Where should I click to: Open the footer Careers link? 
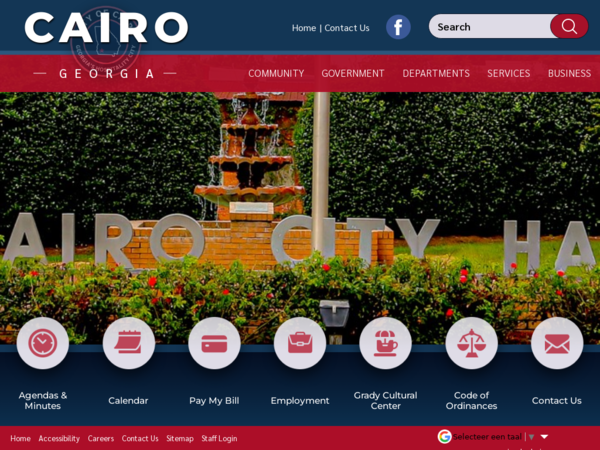click(x=101, y=439)
